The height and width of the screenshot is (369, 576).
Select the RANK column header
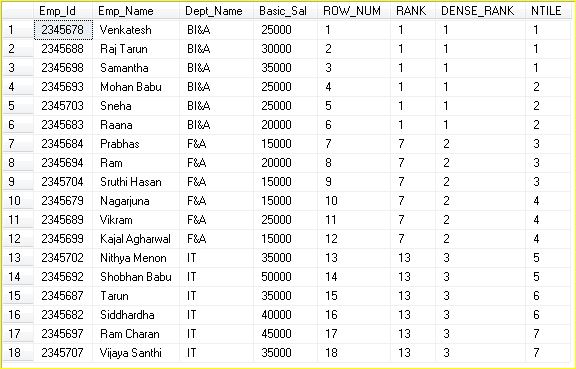(x=413, y=11)
